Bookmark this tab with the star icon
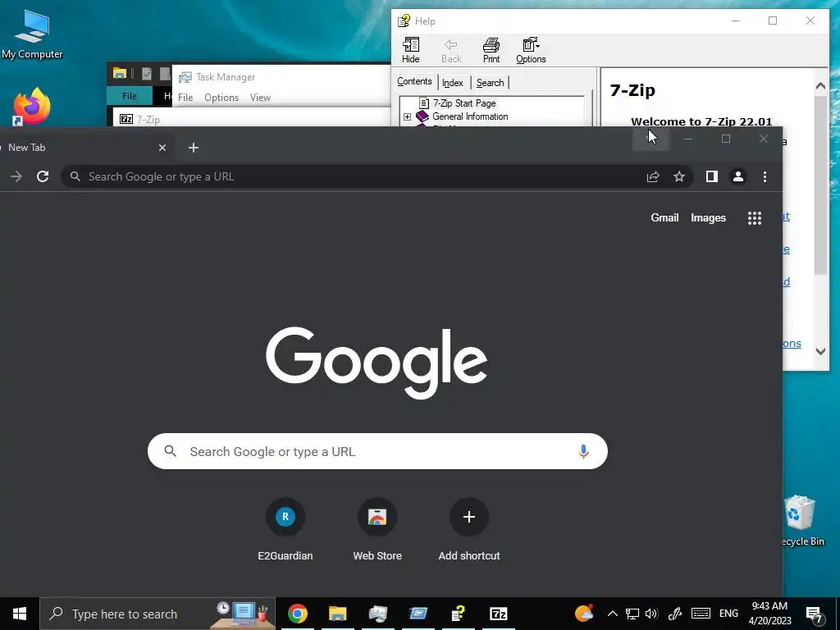The height and width of the screenshot is (630, 840). click(x=678, y=176)
